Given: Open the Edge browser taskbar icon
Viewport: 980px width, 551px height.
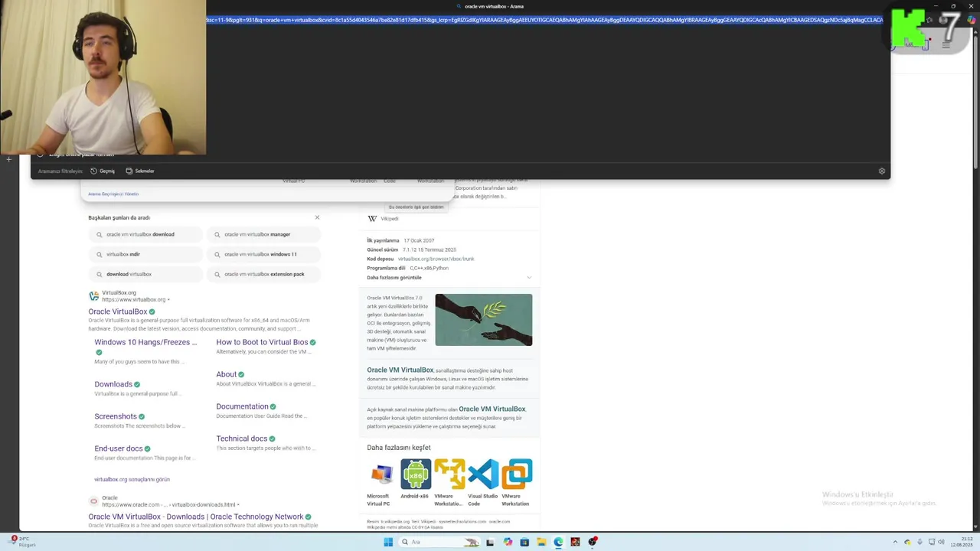Looking at the screenshot, I should pyautogui.click(x=558, y=542).
